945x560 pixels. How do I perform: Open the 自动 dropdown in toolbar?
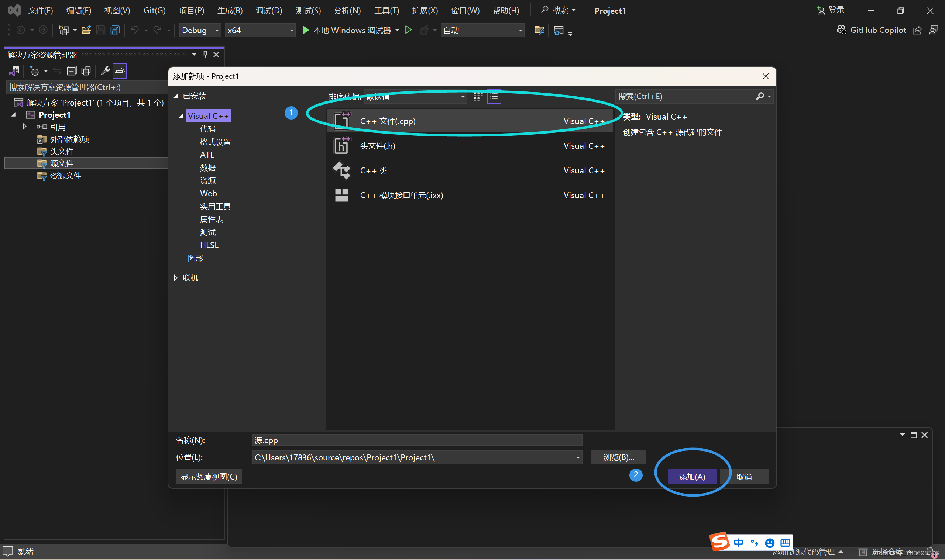(x=482, y=30)
